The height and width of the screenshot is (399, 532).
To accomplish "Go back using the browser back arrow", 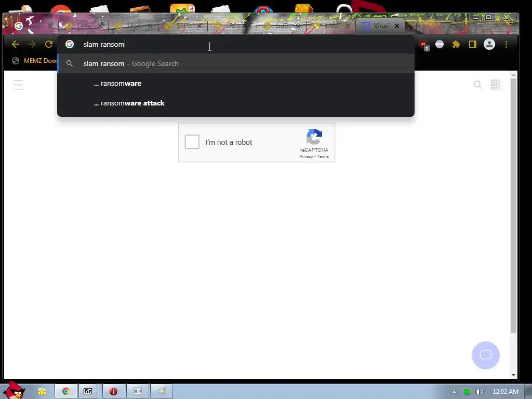I will click(x=15, y=44).
